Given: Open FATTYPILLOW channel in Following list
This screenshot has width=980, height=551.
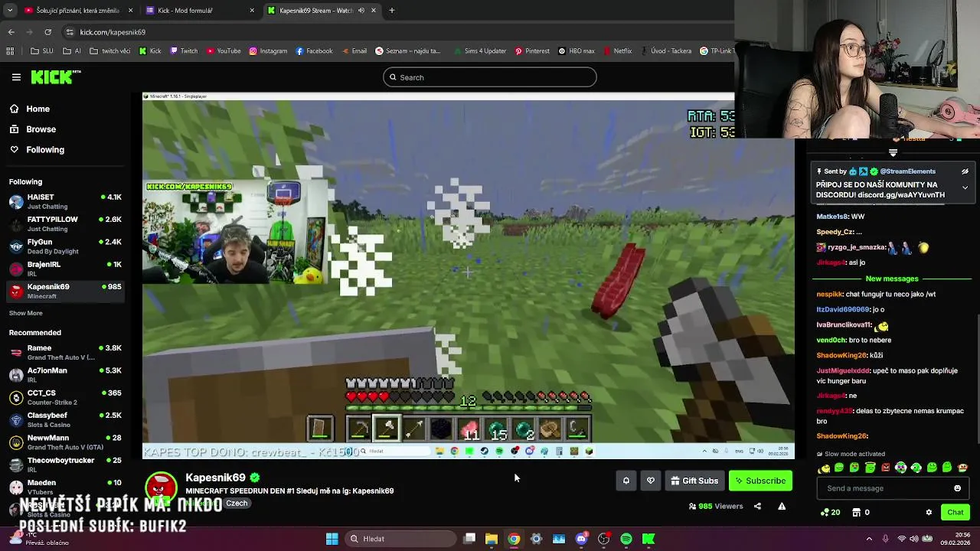Looking at the screenshot, I should tap(66, 224).
